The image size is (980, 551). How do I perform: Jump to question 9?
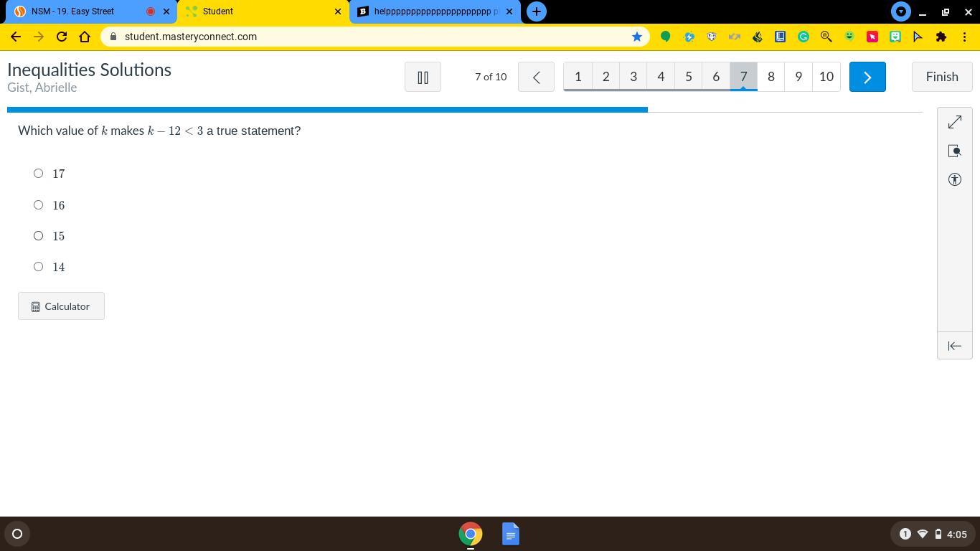tap(798, 77)
